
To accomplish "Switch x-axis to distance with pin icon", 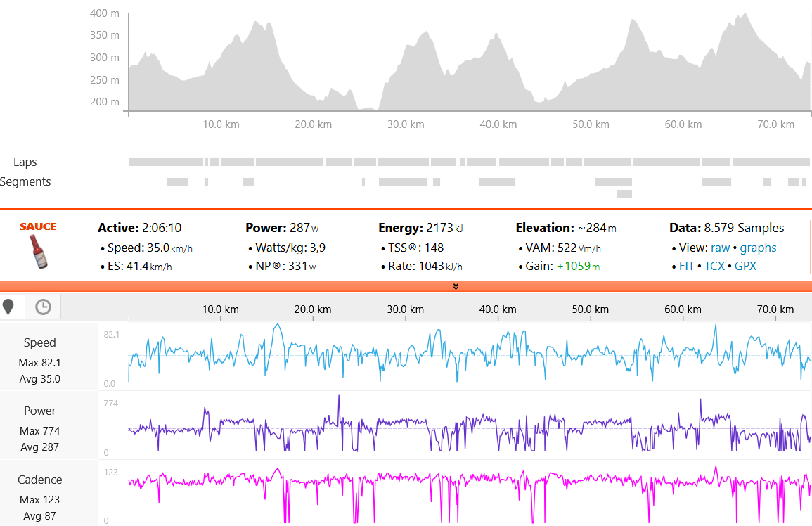I will coord(9,307).
